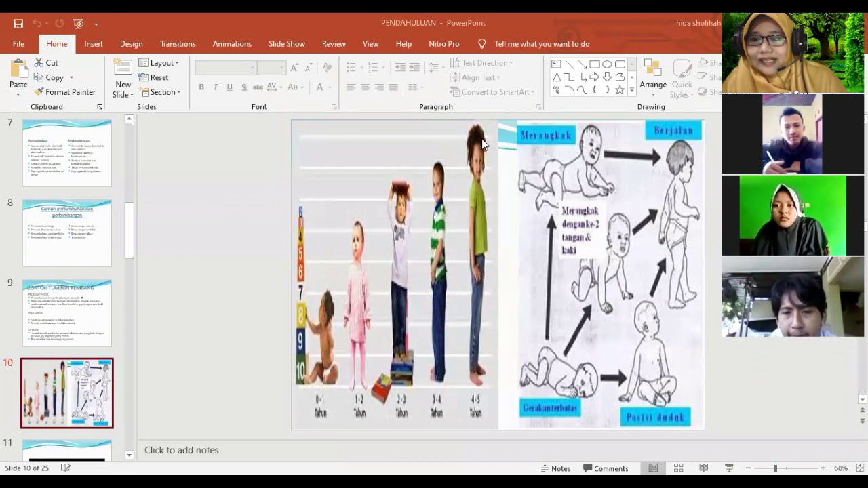Select the Oval shape in Drawing gallery

(x=607, y=64)
